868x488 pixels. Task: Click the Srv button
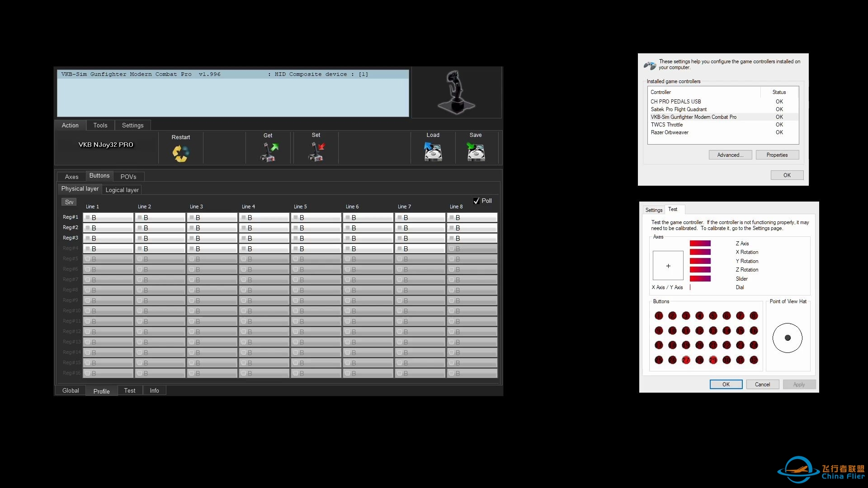click(x=69, y=202)
